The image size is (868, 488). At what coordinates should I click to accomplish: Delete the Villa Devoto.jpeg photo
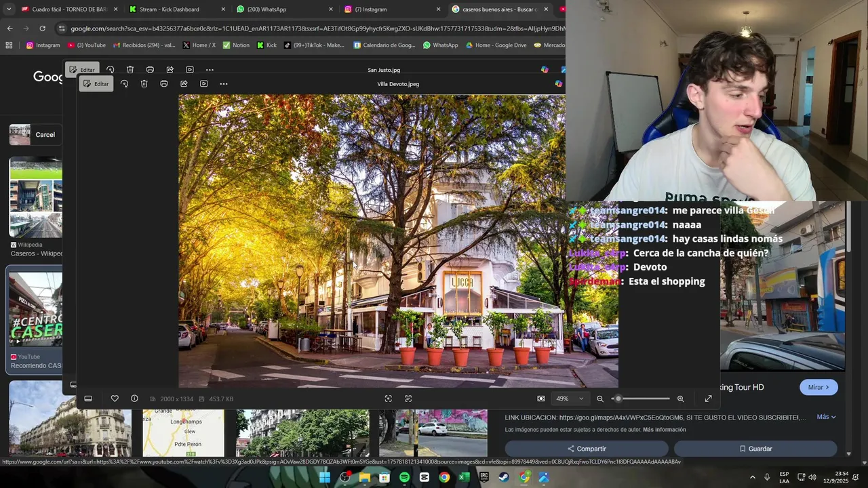click(144, 84)
